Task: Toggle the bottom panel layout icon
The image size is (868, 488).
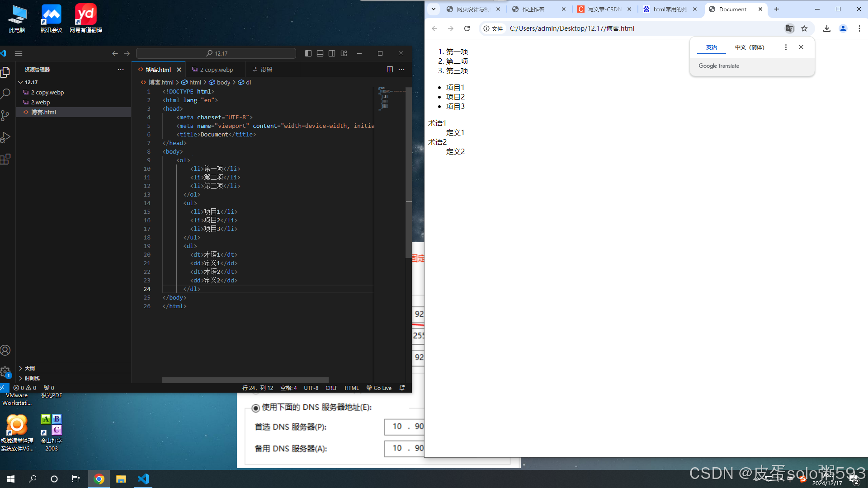Action: 320,53
